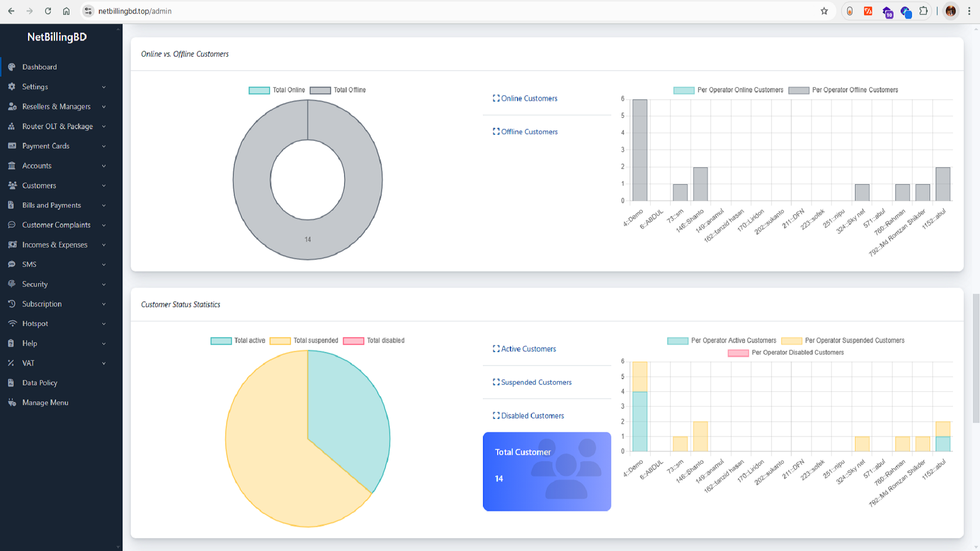Click the Dashboard palette icon in sidebar

pyautogui.click(x=12, y=67)
